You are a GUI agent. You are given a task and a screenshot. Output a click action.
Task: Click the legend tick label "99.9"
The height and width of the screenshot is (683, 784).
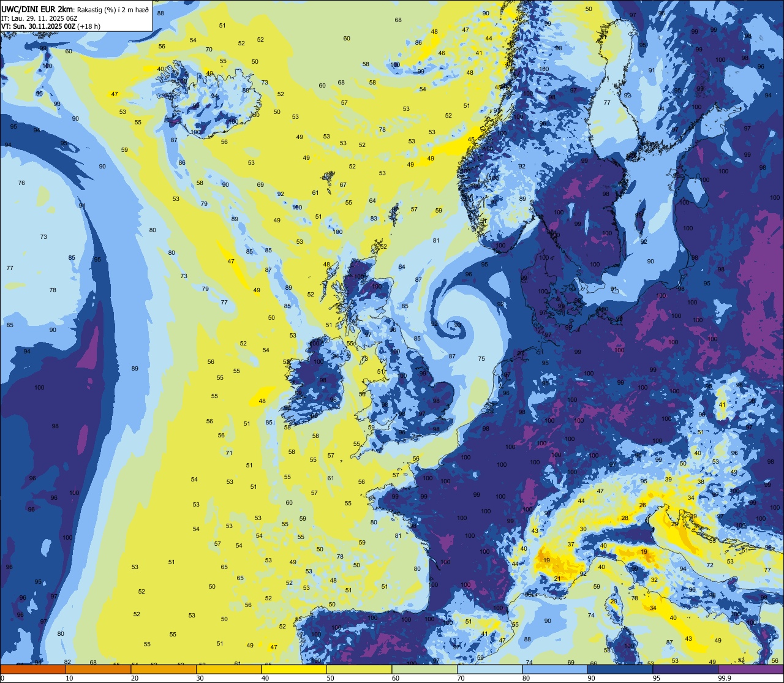pos(725,678)
